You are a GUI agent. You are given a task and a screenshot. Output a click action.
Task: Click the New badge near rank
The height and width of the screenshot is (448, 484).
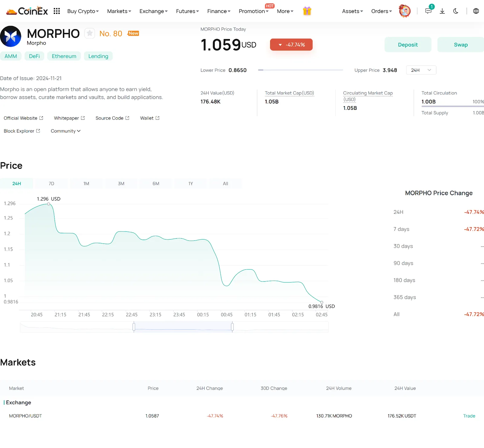point(133,33)
